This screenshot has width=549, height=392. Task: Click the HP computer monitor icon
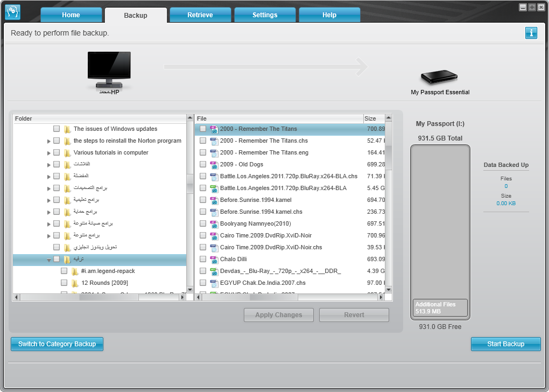109,69
